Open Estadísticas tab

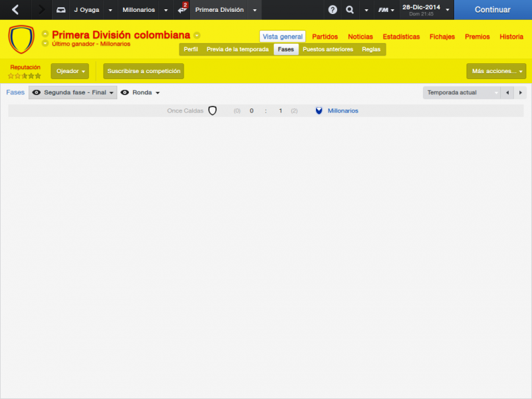tap(402, 37)
